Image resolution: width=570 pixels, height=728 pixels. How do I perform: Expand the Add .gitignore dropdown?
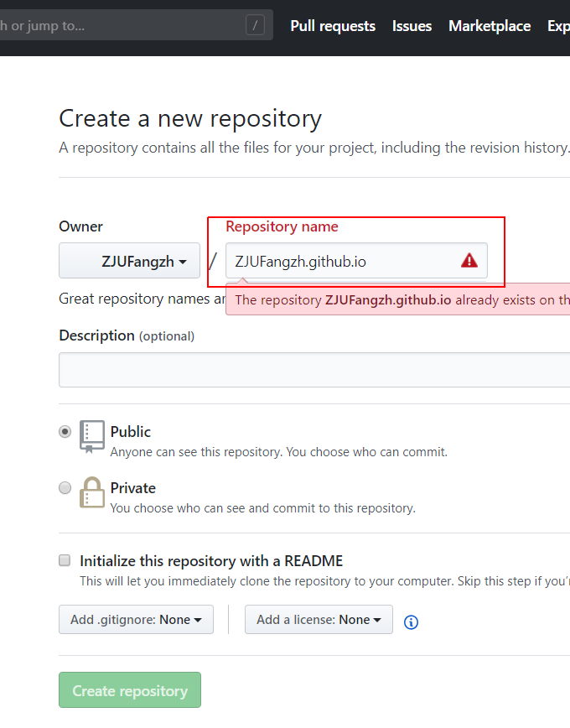(136, 620)
